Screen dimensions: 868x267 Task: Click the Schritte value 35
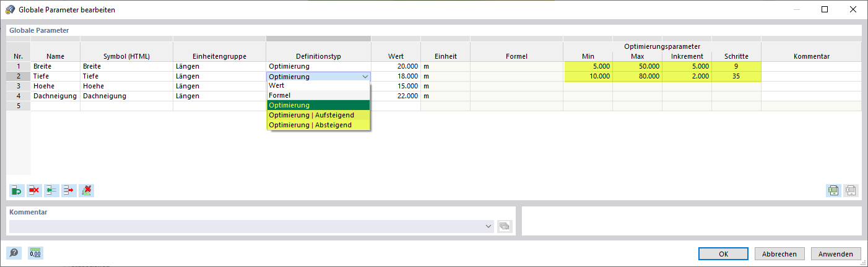click(x=736, y=76)
